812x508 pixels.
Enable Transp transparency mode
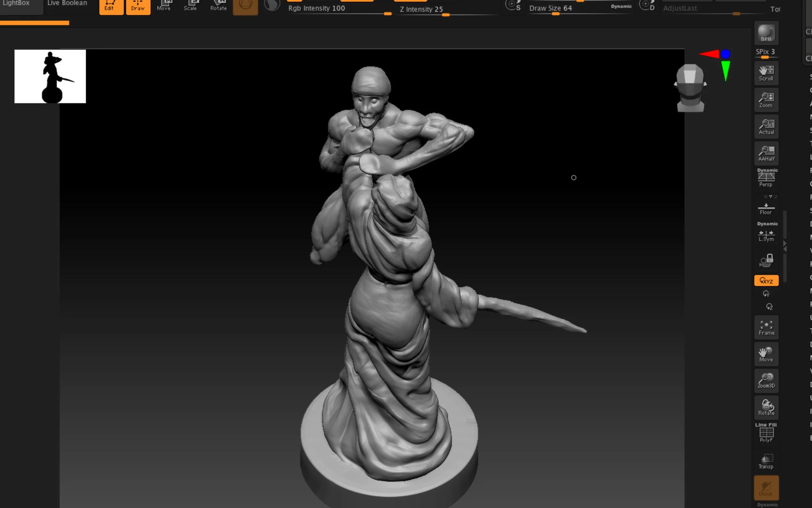pos(766,461)
